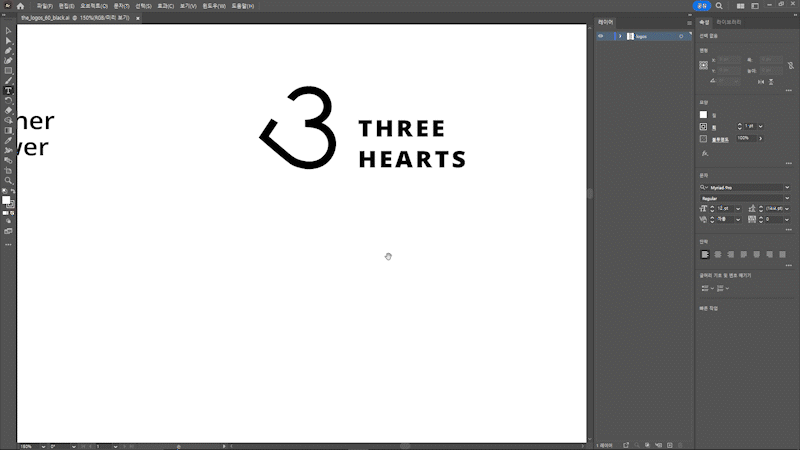The width and height of the screenshot is (800, 450).
Task: Select the Gradient tool
Action: tap(8, 131)
